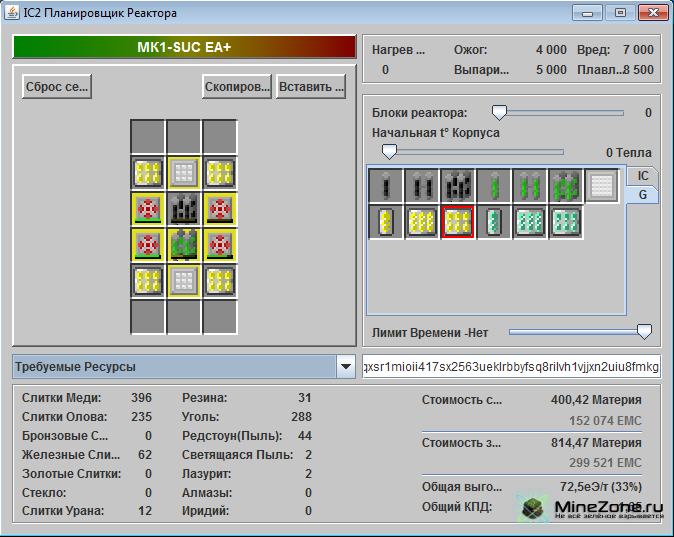Screen dimensions: 674x537
Task: Click the Лимит Времени slider handle
Action: click(x=644, y=332)
